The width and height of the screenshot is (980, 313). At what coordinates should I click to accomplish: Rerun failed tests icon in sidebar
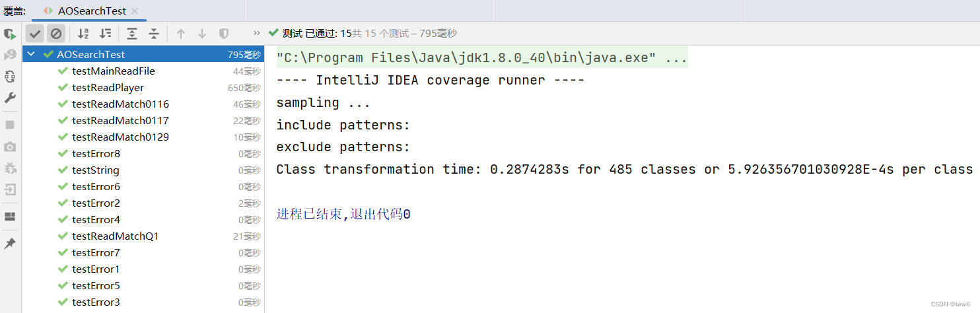click(10, 55)
